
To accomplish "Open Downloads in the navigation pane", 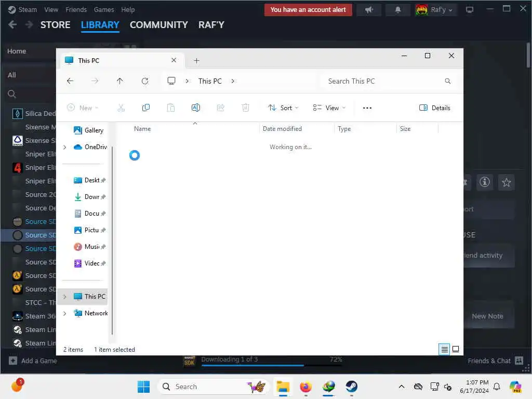I will (x=89, y=197).
